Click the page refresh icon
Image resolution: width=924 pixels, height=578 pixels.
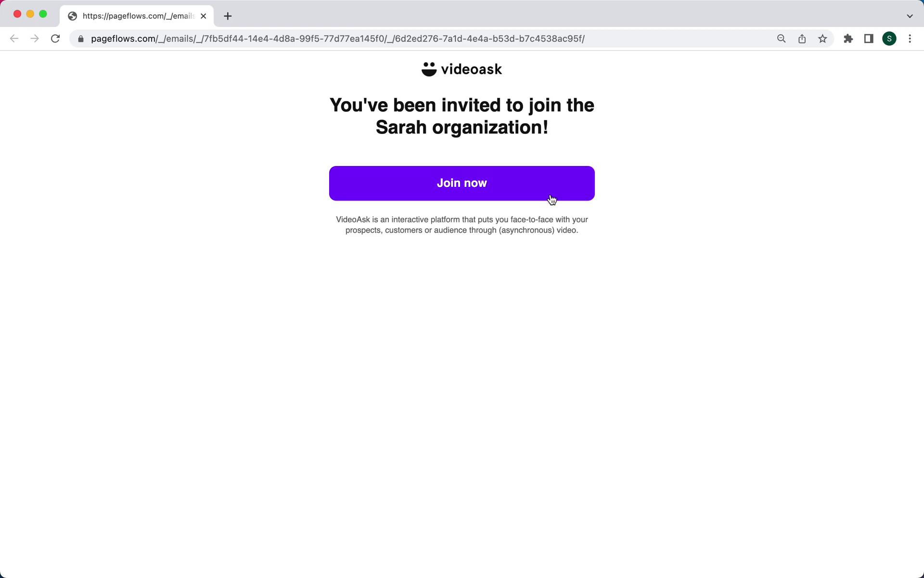[x=56, y=39]
